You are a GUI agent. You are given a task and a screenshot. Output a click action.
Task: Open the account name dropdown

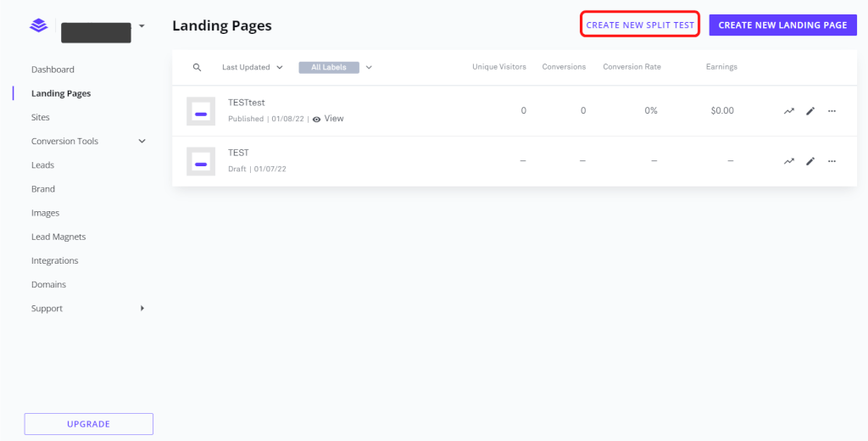click(x=142, y=26)
